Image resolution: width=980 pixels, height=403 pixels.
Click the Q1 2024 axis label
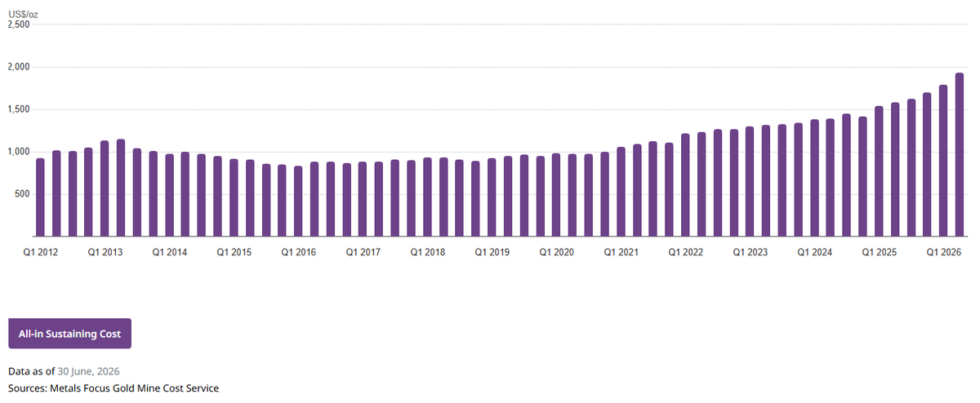pyautogui.click(x=814, y=253)
